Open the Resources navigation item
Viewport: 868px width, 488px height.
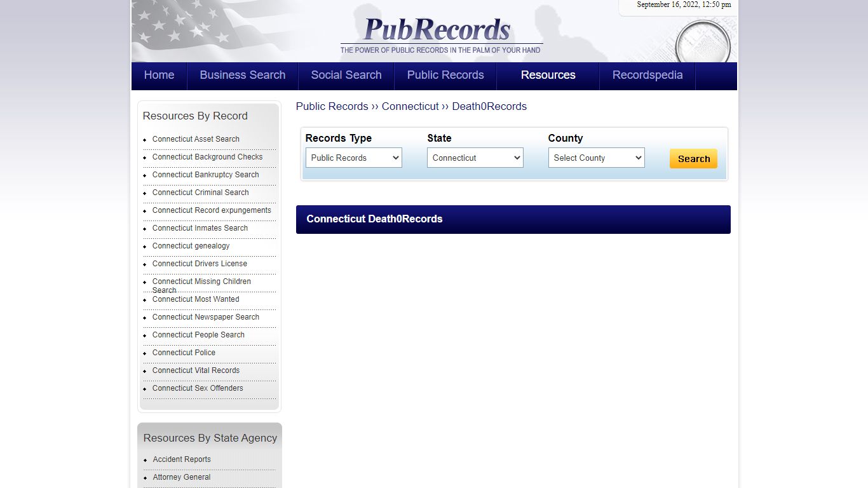(x=548, y=76)
